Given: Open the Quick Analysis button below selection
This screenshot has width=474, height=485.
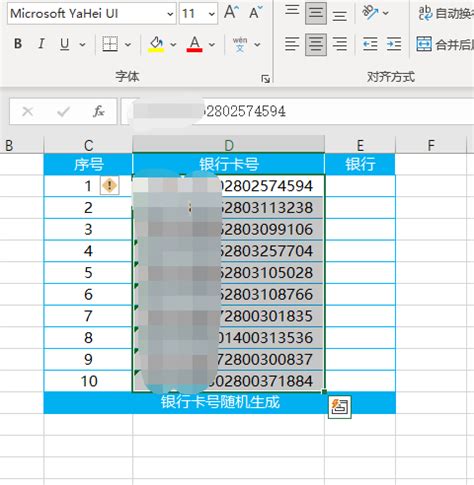Looking at the screenshot, I should (340, 406).
